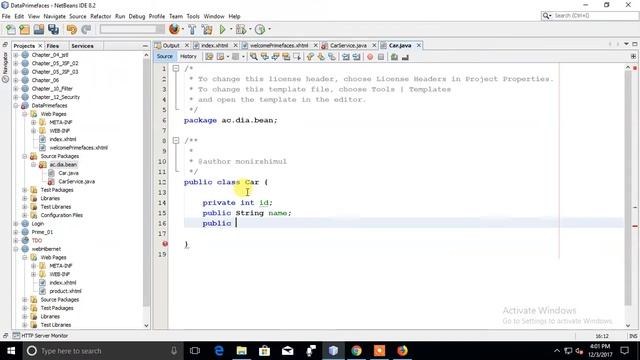Click the Undo toolbar icon
Screen dimensions: 640x360
click(x=72, y=29)
